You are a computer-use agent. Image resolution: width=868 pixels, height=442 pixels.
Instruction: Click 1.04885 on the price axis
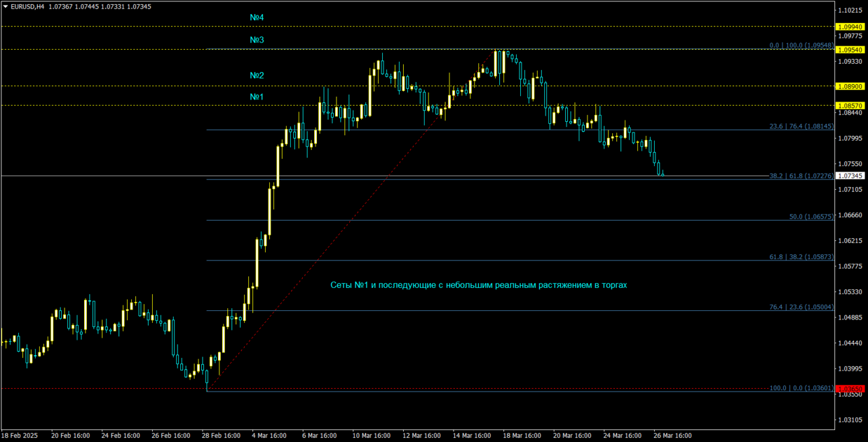coord(851,318)
